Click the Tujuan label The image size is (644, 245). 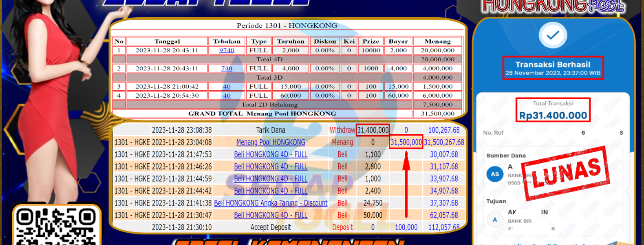coord(496,201)
